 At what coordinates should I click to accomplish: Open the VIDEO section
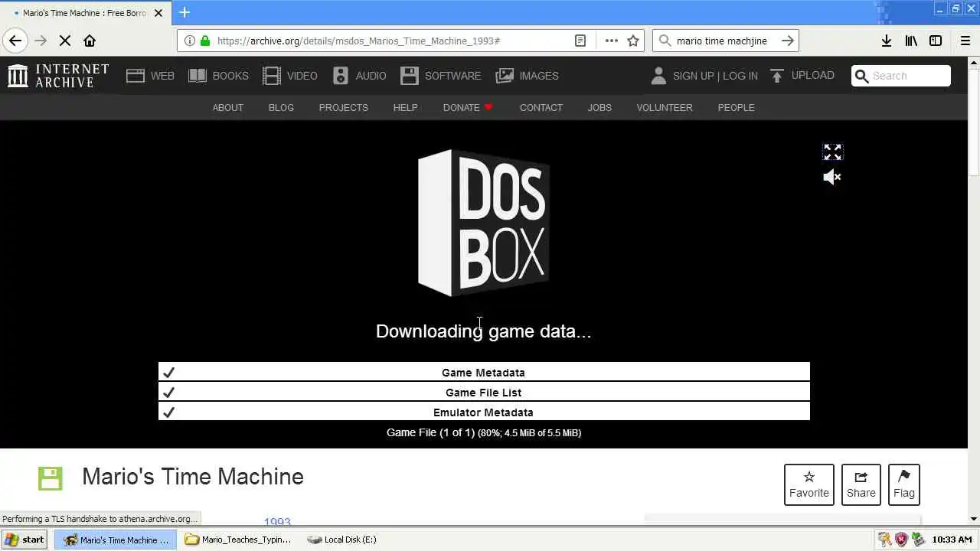pos(289,76)
